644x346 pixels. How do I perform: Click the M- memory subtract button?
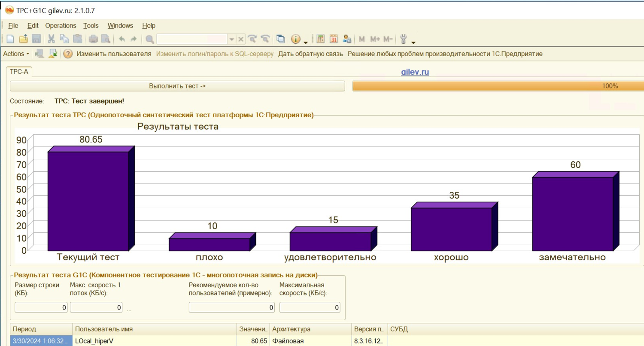(x=388, y=39)
